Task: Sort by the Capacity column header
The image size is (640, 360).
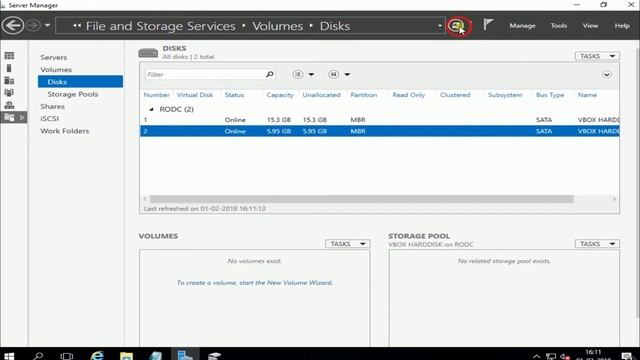Action: 280,95
